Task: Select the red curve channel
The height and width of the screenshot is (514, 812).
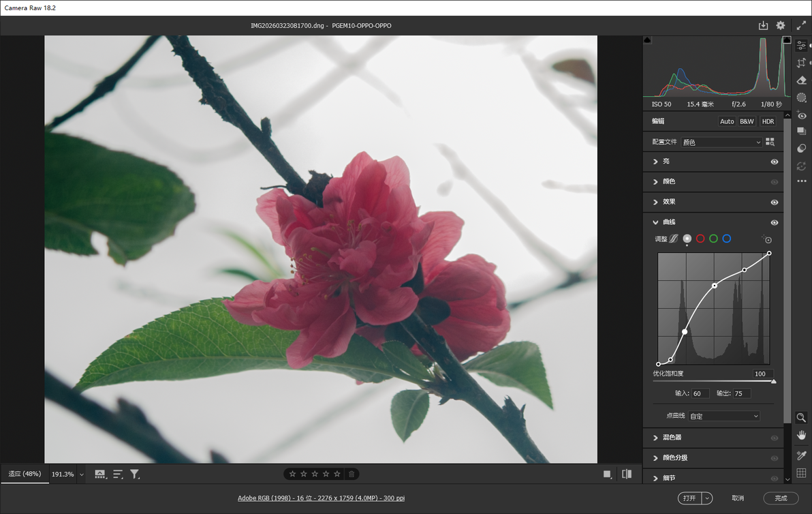Action: (700, 239)
